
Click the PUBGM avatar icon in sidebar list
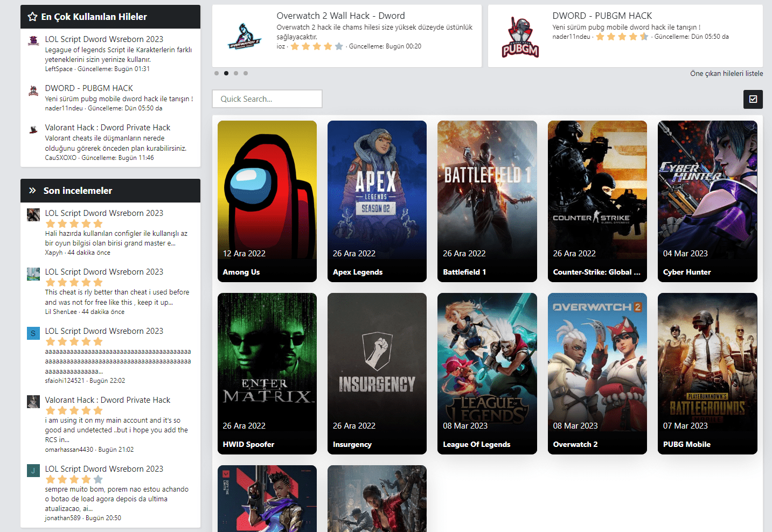(x=33, y=90)
